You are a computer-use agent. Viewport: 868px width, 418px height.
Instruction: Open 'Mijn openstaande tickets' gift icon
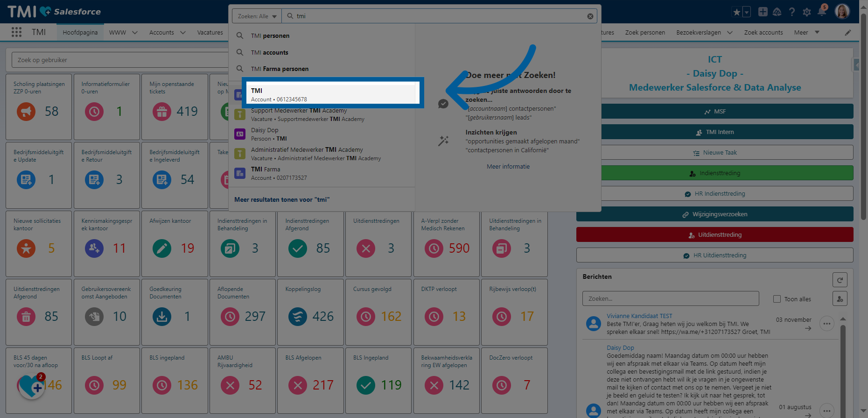pyautogui.click(x=162, y=112)
